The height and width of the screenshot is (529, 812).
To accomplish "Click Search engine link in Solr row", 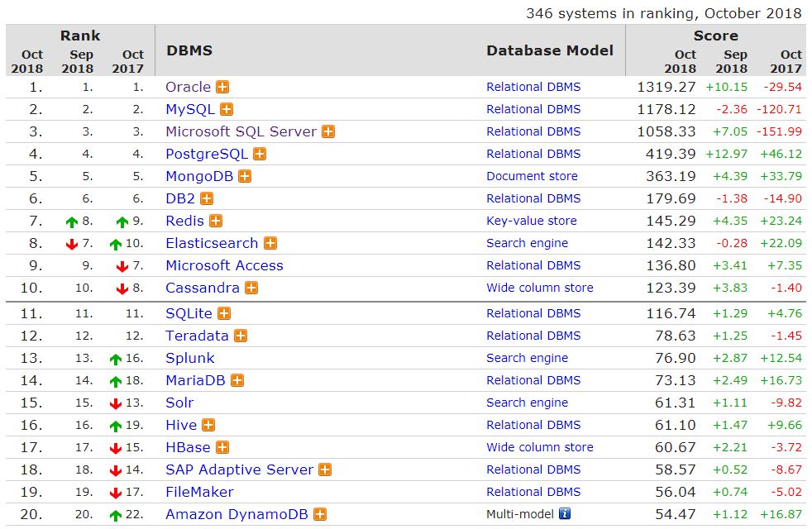I will (528, 403).
